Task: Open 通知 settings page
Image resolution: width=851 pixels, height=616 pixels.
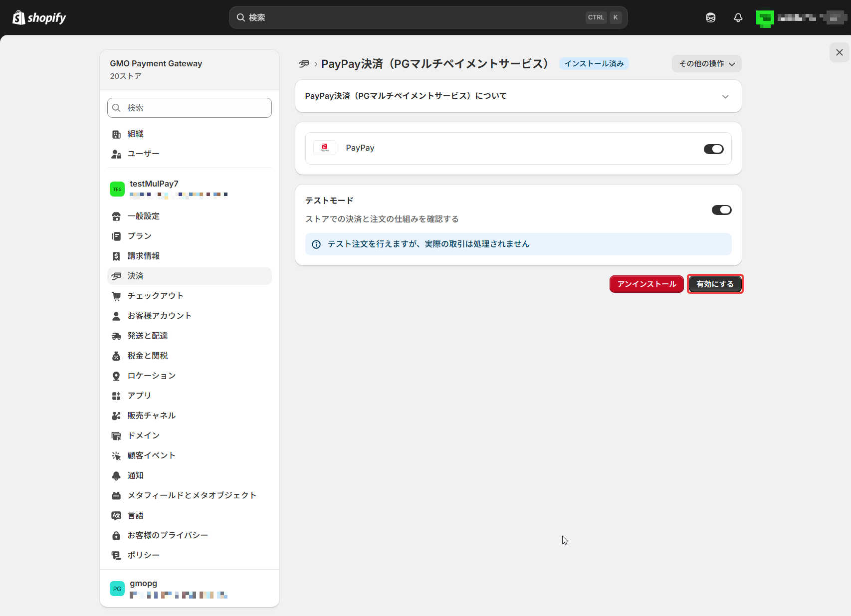Action: pyautogui.click(x=190, y=476)
